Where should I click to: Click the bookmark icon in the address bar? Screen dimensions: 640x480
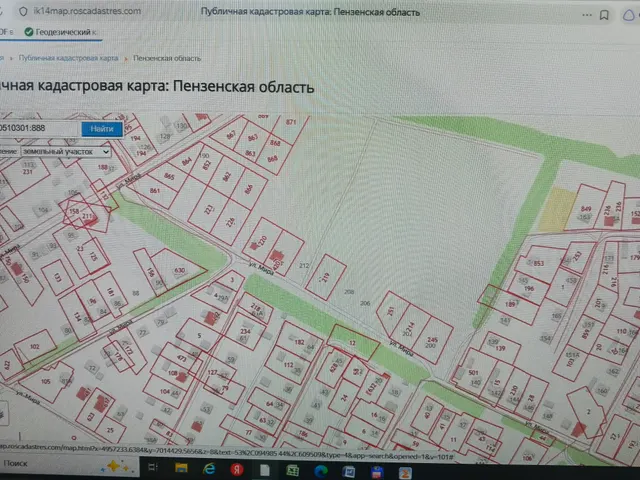click(x=604, y=15)
